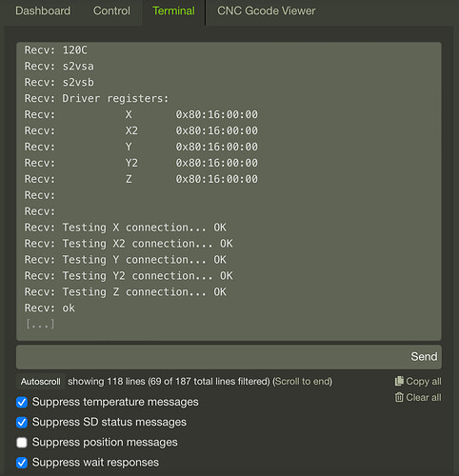The image size is (459, 476).
Task: Open the Control tab
Action: click(111, 11)
